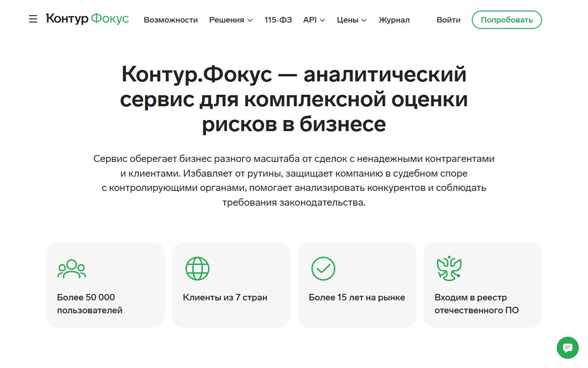Go to the 115-ФЗ page

(278, 20)
